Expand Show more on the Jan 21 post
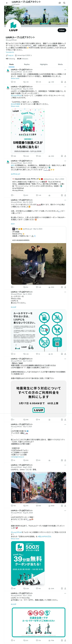The height and width of the screenshot is (644, 72). pos(15,78)
